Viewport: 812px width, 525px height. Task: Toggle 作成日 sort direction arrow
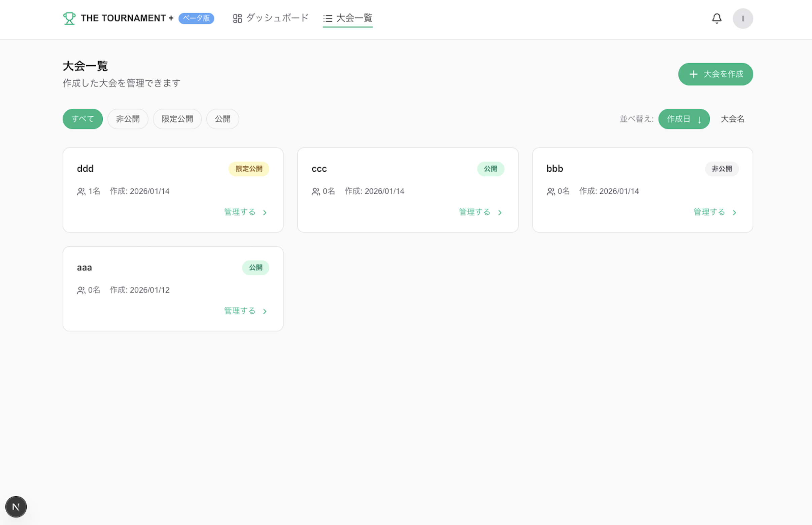[x=700, y=120]
